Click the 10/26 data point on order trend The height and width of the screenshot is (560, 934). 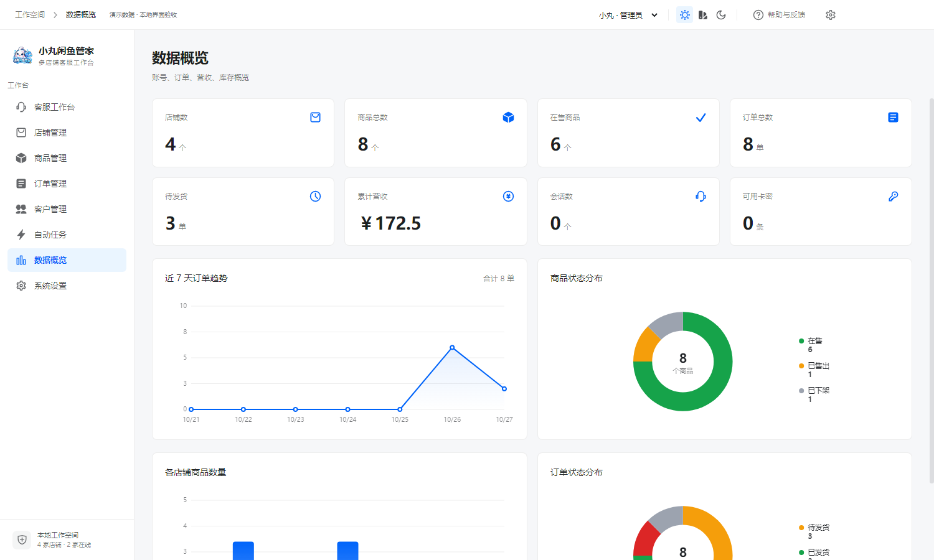pyautogui.click(x=452, y=347)
